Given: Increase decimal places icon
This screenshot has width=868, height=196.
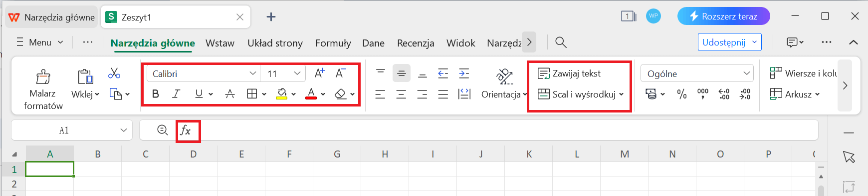Looking at the screenshot, I should pos(724,94).
